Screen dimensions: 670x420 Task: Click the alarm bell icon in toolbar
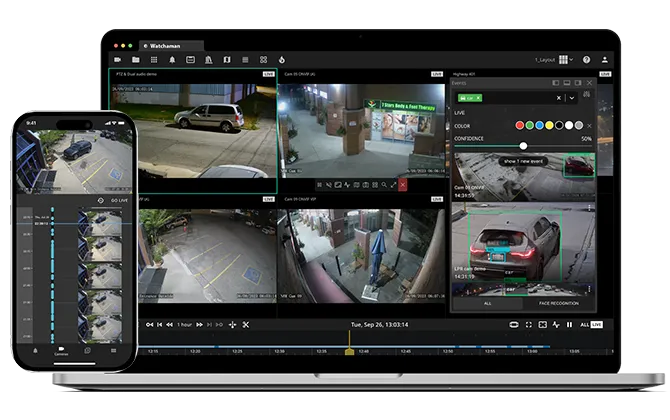tap(172, 60)
